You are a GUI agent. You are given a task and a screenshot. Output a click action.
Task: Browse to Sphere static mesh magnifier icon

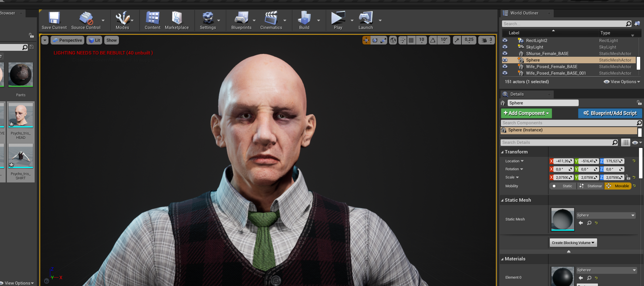589,223
